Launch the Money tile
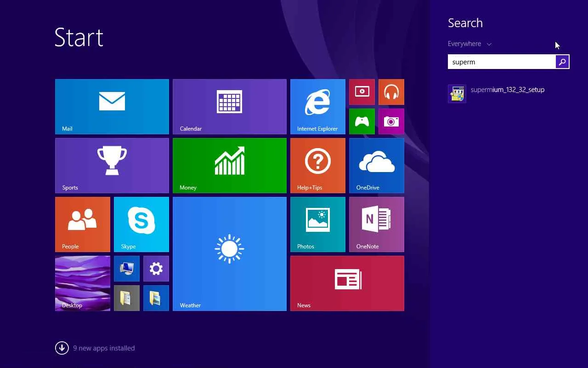Screen dimensions: 588x368 pyautogui.click(x=230, y=166)
